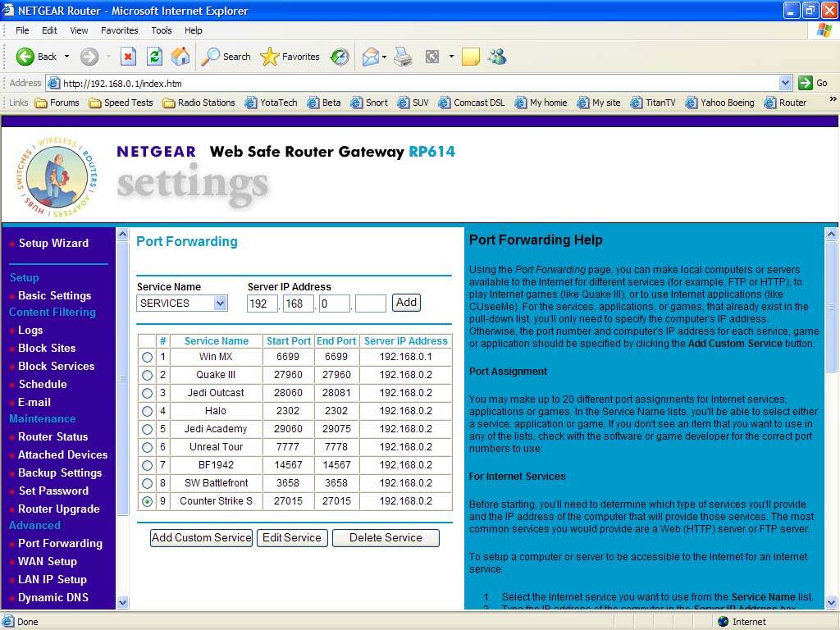The width and height of the screenshot is (840, 630).
Task: Open the Yahoo Boeing bookmark
Action: click(719, 103)
